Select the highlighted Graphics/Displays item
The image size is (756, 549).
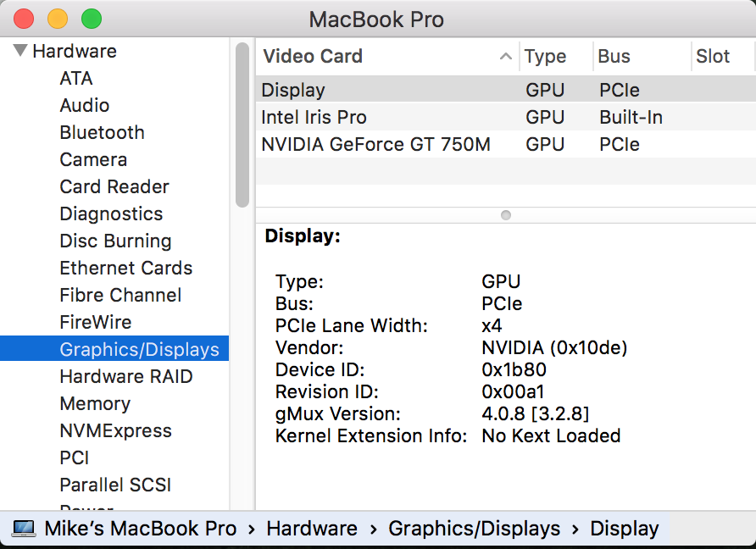pos(114,348)
